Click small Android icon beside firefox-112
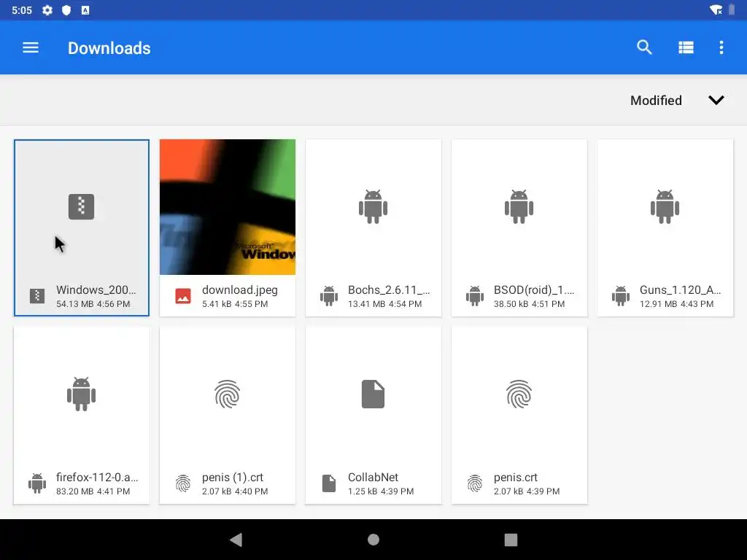 click(x=37, y=483)
